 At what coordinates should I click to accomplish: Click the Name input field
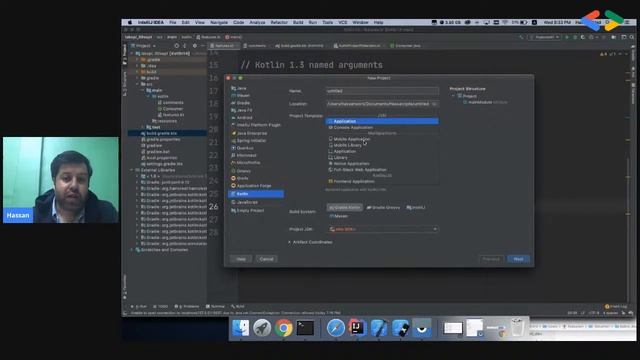coord(382,91)
